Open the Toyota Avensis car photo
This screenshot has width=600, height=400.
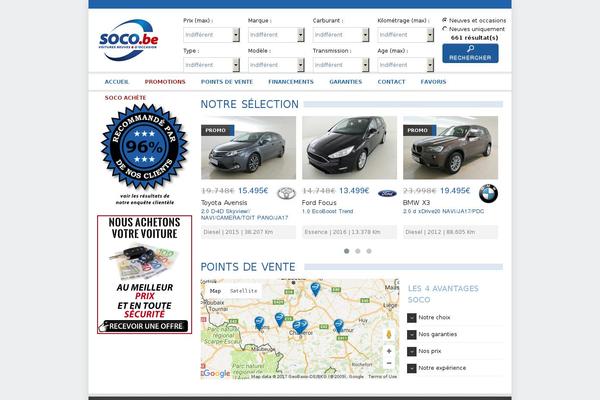(248, 148)
